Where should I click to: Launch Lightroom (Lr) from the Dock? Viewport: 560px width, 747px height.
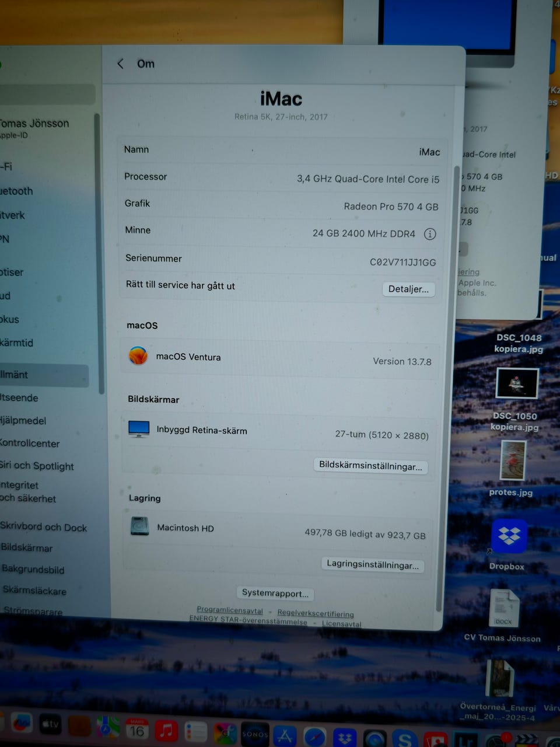click(x=465, y=741)
